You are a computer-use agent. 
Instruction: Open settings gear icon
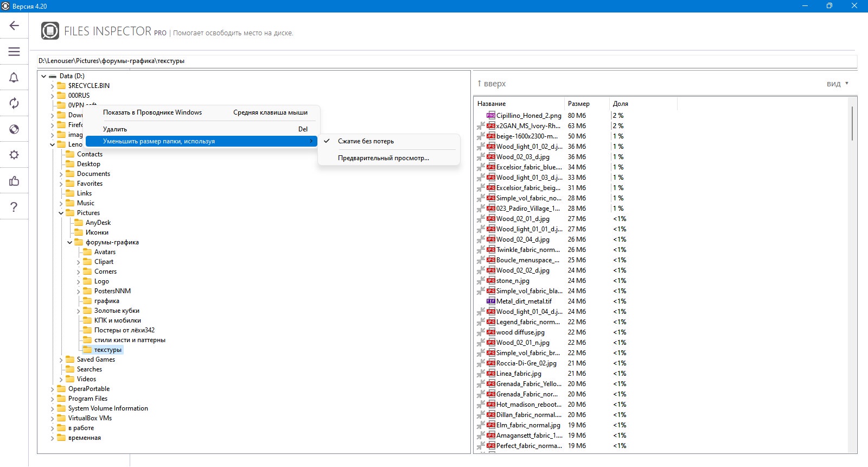tap(14, 155)
